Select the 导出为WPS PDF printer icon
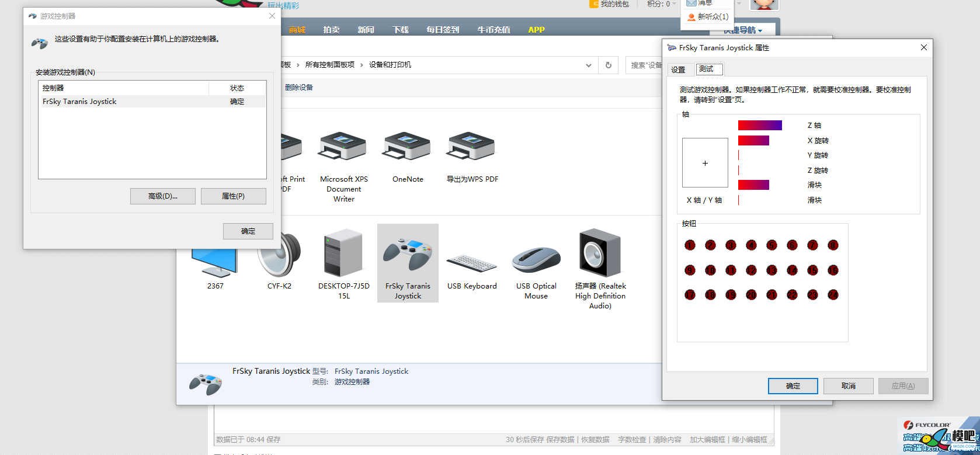Screen dimensions: 980x455 coord(471,146)
